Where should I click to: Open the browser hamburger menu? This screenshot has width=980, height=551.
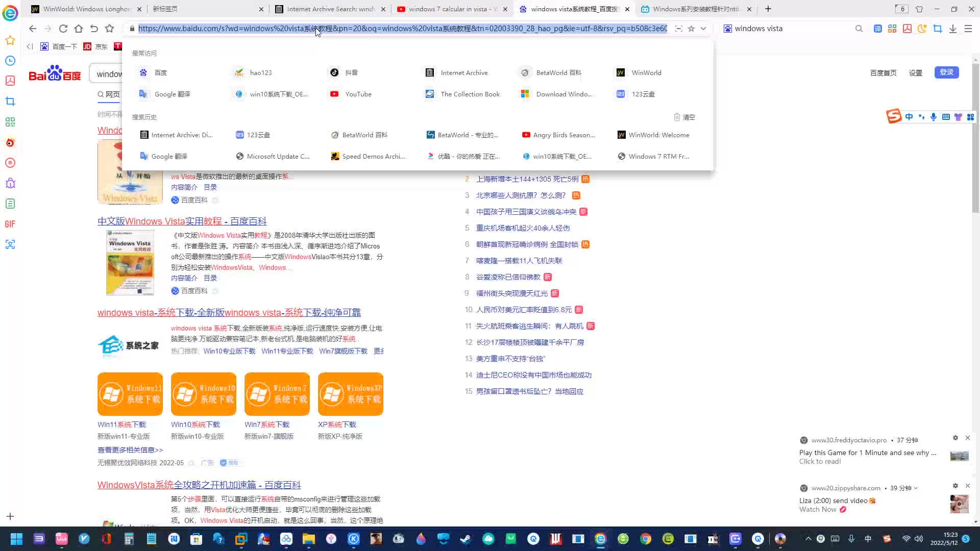(968, 29)
